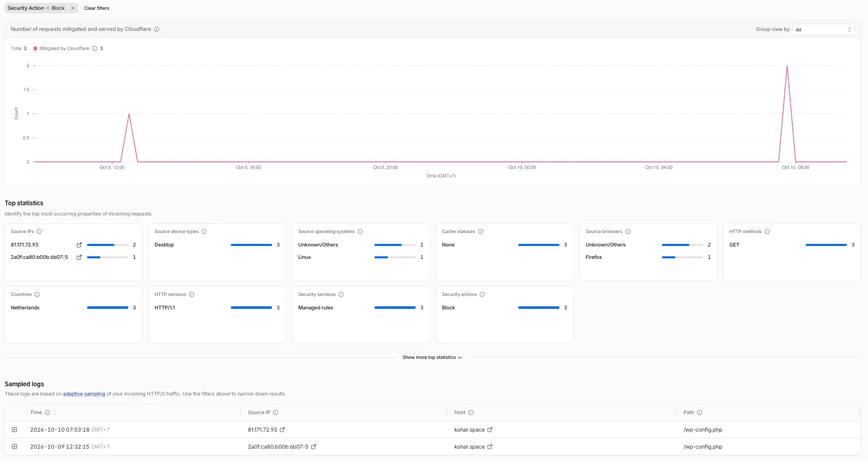Open external link for 81.171.72.93 in Source IPs card
The height and width of the screenshot is (461, 868).
[79, 245]
